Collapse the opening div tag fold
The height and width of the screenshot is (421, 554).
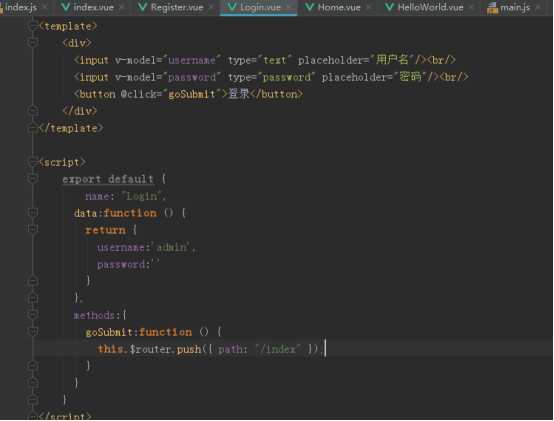[33, 42]
